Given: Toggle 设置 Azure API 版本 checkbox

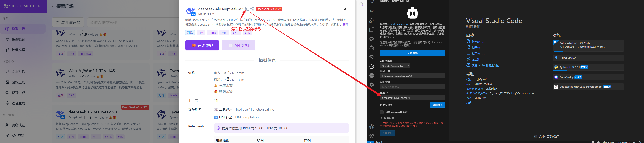Looking at the screenshot, I should [x=382, y=112].
